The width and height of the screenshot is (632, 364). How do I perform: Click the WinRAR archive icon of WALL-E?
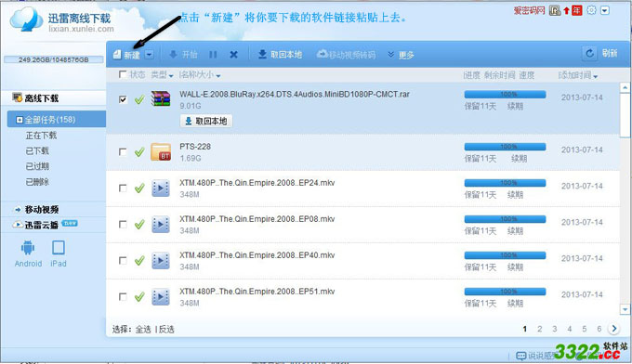161,98
